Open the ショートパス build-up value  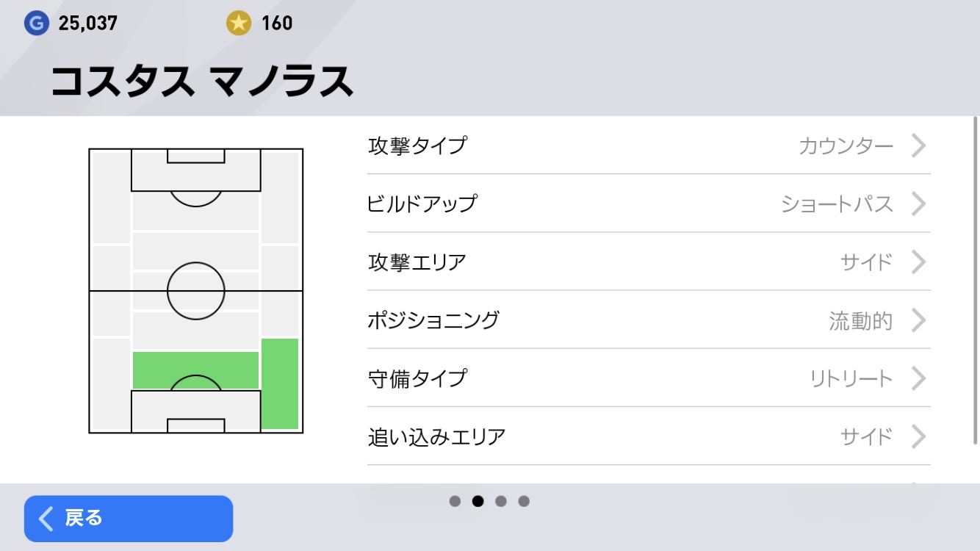837,204
